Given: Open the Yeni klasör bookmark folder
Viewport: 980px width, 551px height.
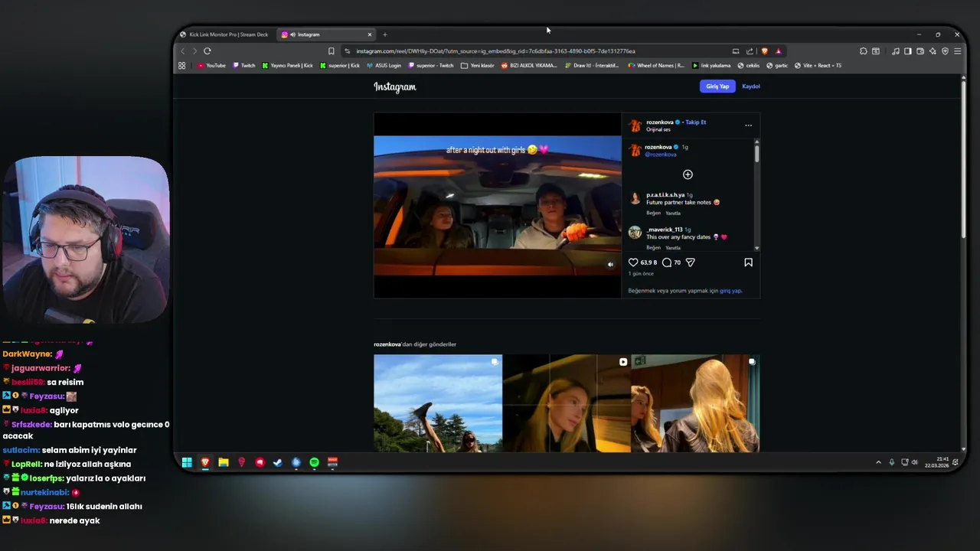Looking at the screenshot, I should coord(478,66).
